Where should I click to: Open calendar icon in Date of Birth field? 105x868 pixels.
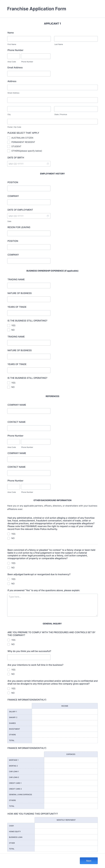click(x=48, y=164)
